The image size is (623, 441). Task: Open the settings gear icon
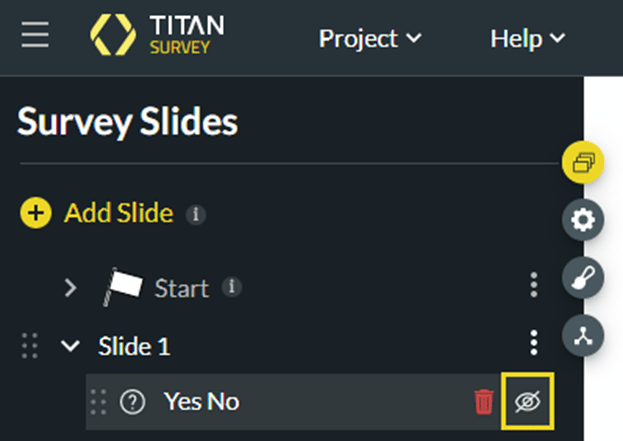coord(583,221)
